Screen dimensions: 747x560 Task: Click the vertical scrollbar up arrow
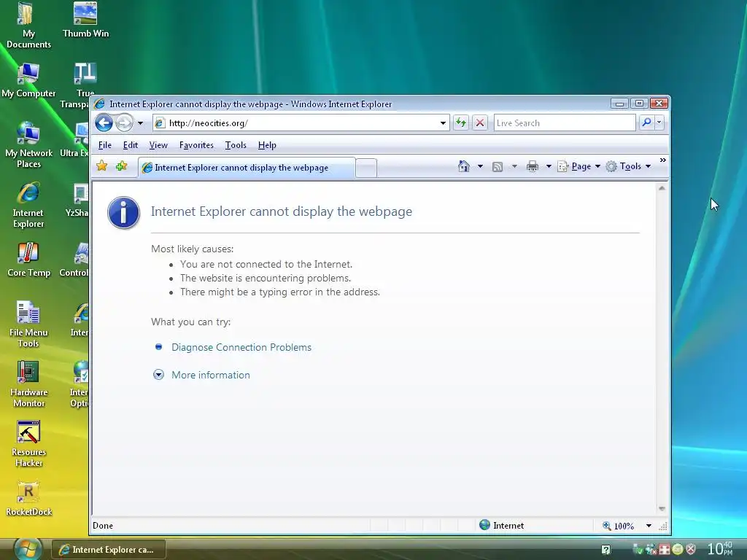pos(662,189)
